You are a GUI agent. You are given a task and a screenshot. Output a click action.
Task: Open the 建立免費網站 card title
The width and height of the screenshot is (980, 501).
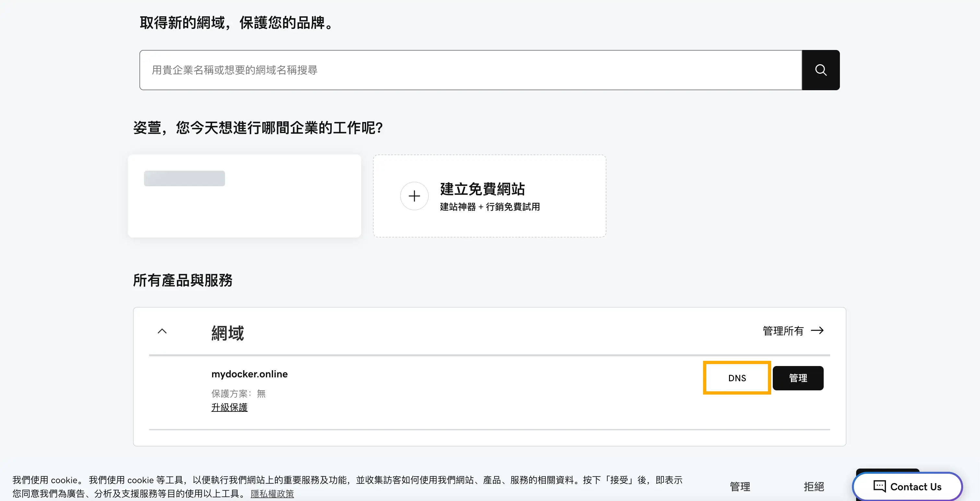pos(482,189)
